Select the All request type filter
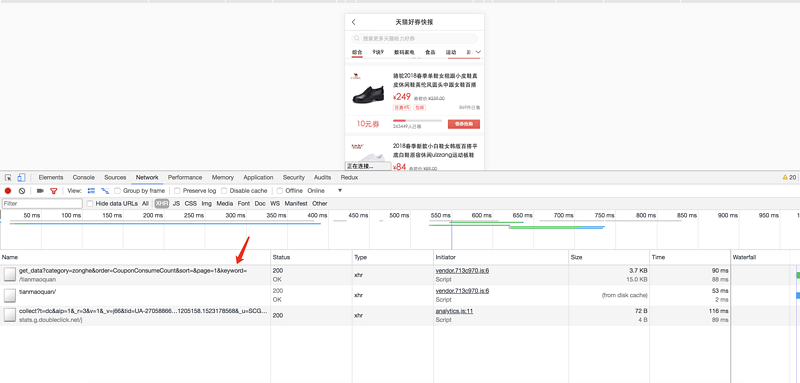The image size is (800, 383). [x=145, y=203]
